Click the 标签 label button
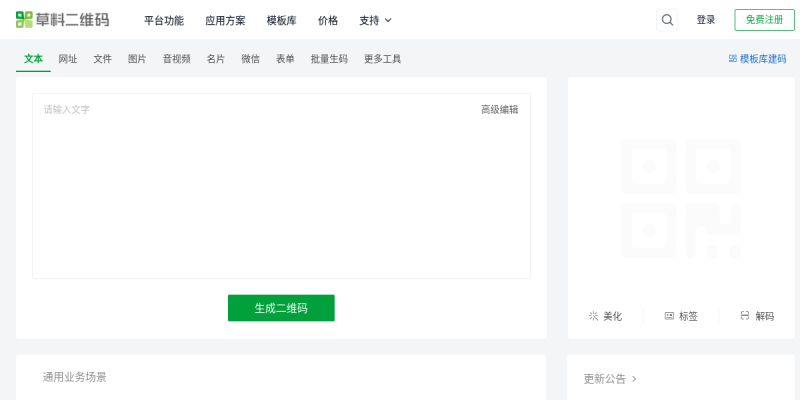 (x=681, y=316)
